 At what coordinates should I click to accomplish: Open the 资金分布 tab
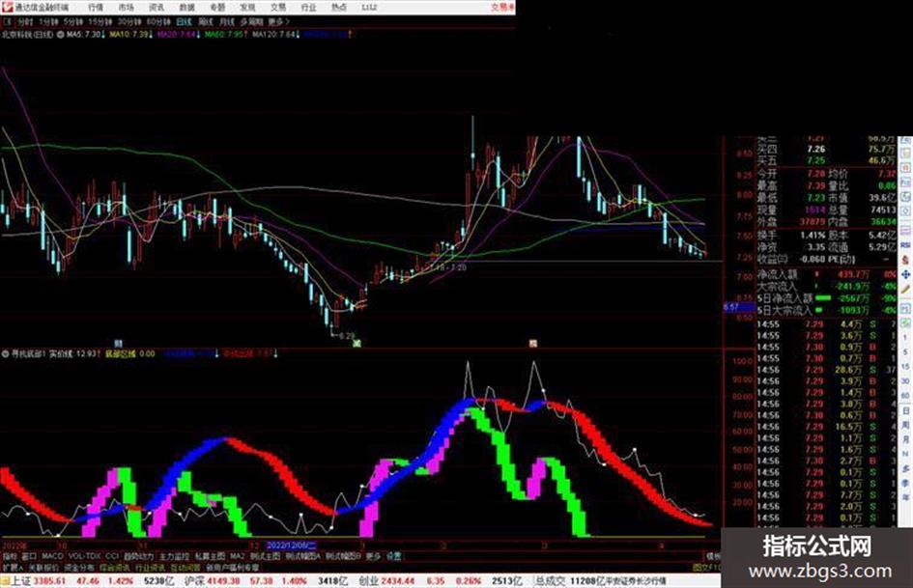79,567
